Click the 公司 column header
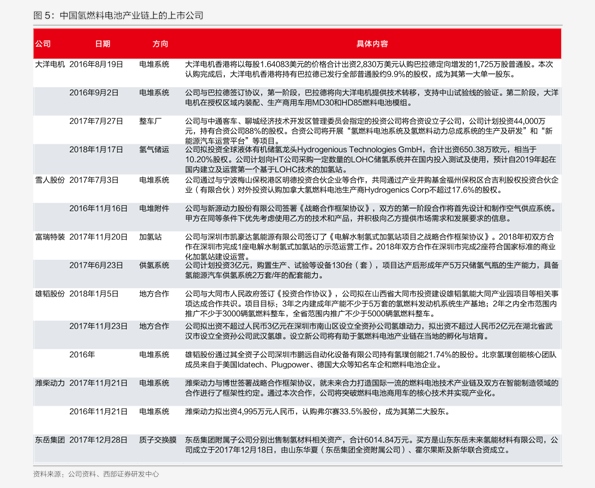 click(43, 44)
